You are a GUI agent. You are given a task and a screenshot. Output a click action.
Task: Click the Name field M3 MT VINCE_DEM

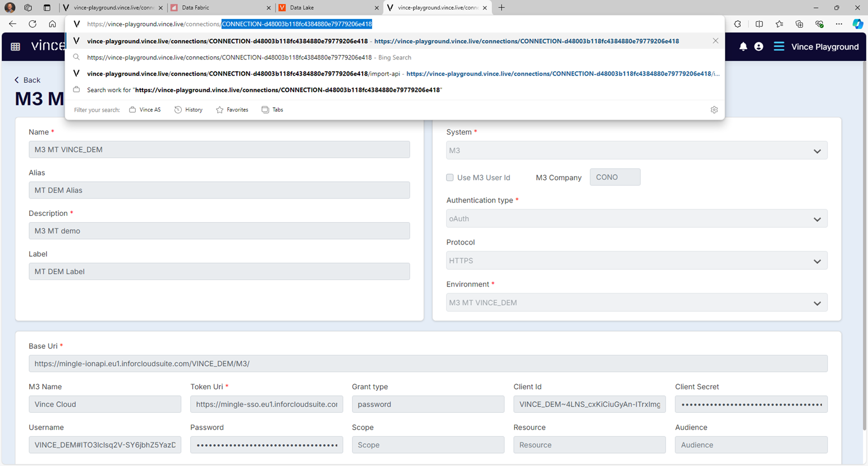[219, 150]
